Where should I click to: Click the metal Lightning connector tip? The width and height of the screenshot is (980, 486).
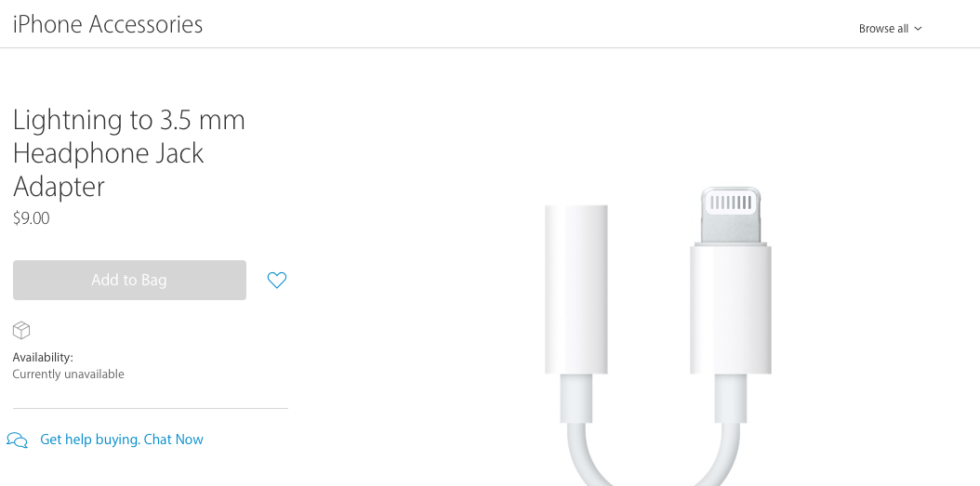pos(731,216)
